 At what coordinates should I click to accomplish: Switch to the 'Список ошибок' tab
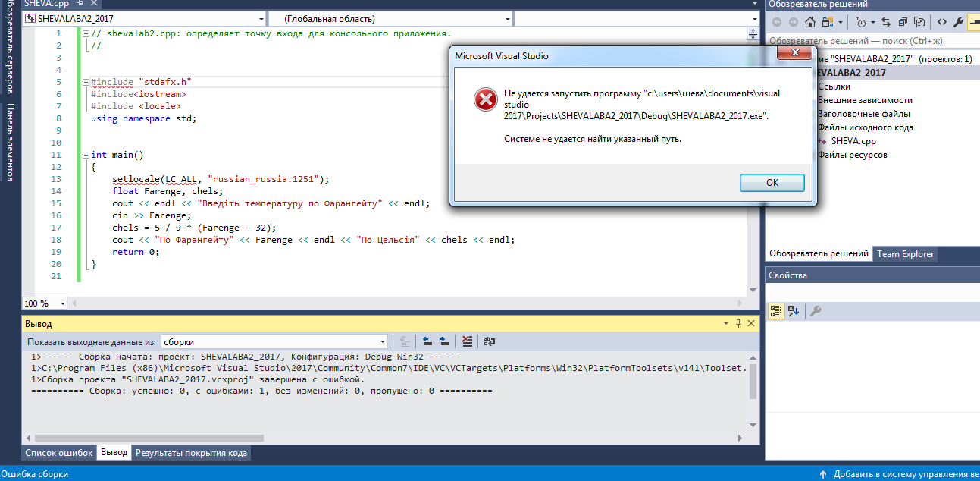click(59, 453)
